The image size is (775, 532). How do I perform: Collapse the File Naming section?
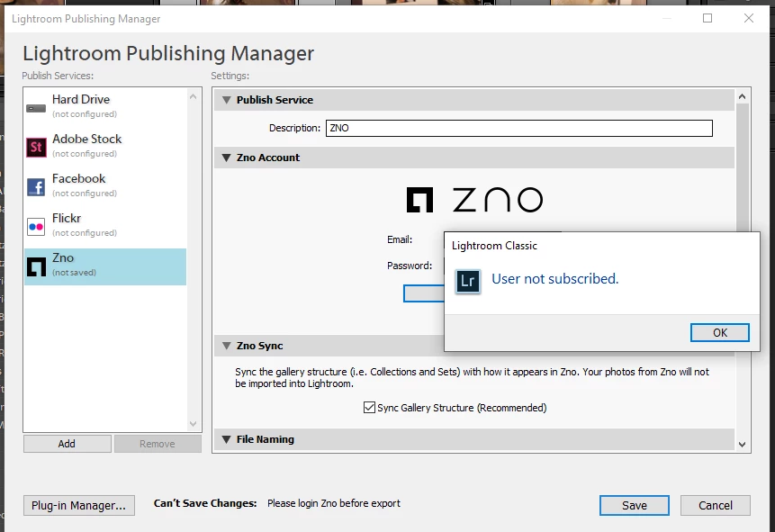[x=226, y=439]
